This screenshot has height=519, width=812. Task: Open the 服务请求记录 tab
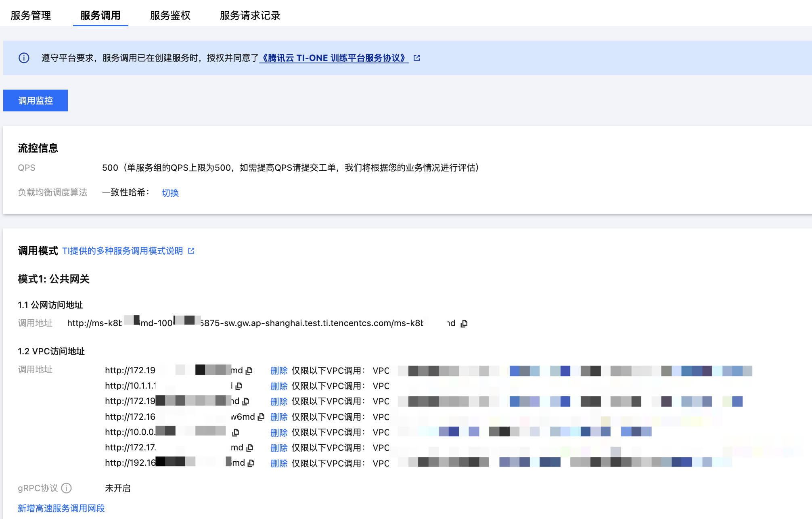click(250, 15)
